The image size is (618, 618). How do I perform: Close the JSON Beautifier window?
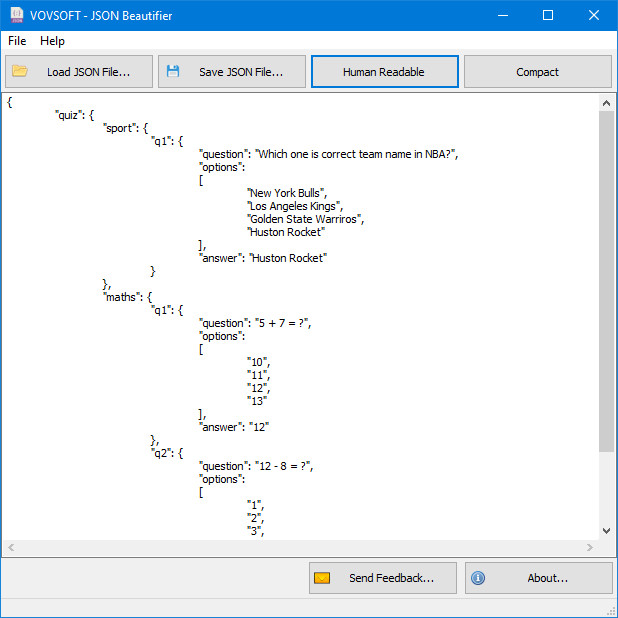coord(594,15)
